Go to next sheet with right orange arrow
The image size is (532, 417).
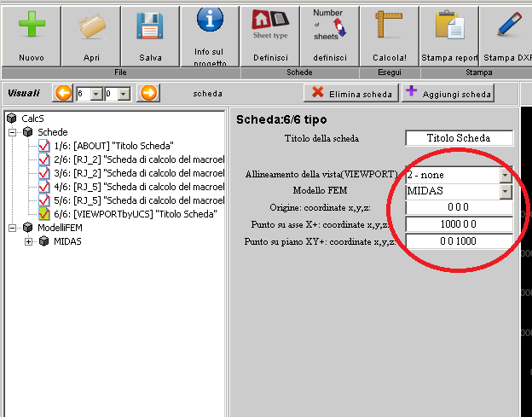point(148,93)
